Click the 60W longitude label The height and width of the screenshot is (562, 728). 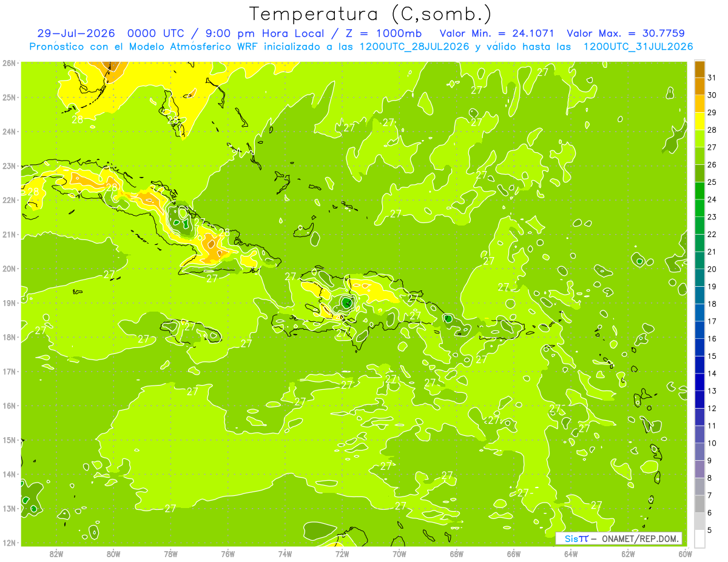685,554
